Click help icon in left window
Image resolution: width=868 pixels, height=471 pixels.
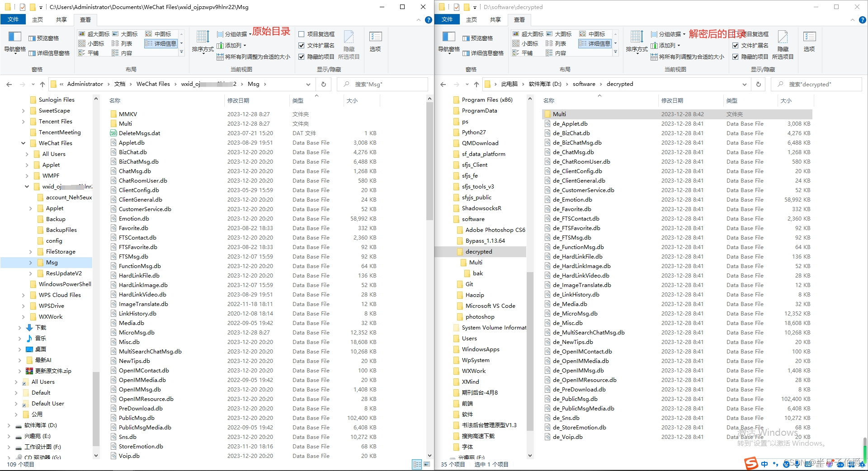click(x=428, y=20)
